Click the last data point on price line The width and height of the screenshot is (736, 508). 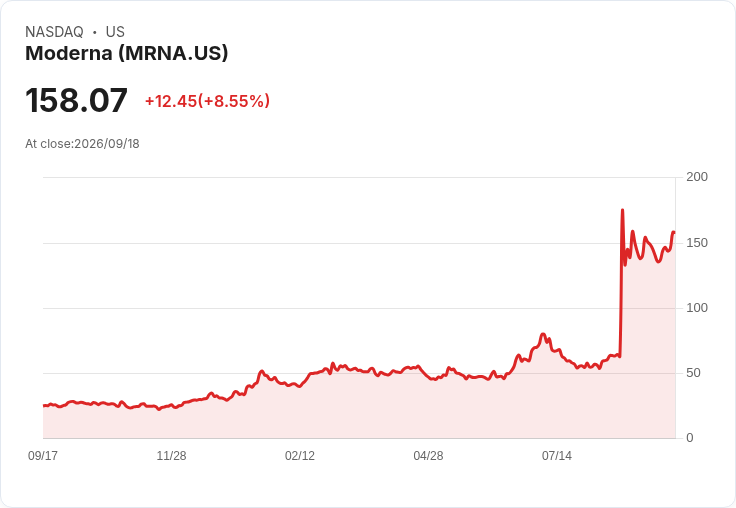pyautogui.click(x=674, y=232)
